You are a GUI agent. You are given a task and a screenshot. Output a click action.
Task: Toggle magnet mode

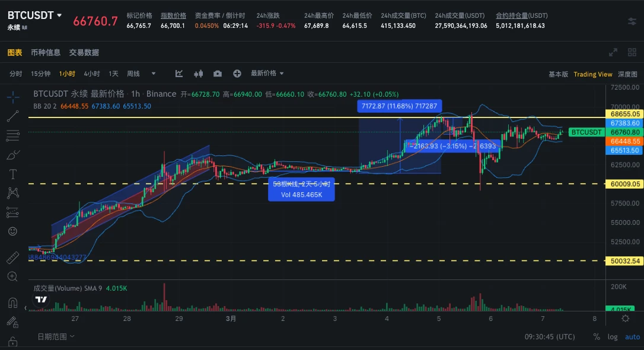point(12,303)
